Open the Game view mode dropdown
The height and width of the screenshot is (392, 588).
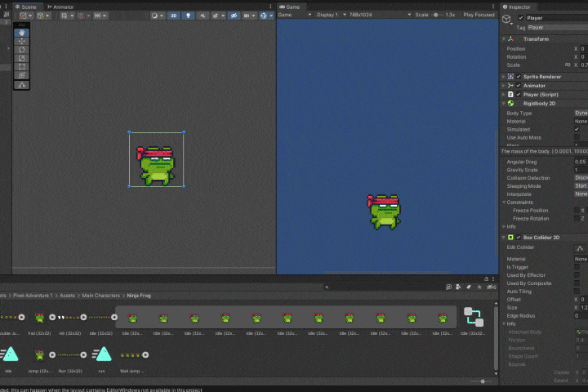coord(295,15)
